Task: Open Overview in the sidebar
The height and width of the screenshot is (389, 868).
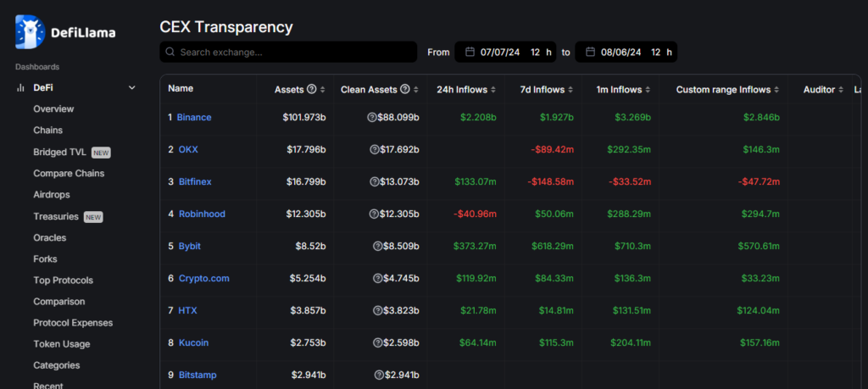Action: click(x=53, y=109)
